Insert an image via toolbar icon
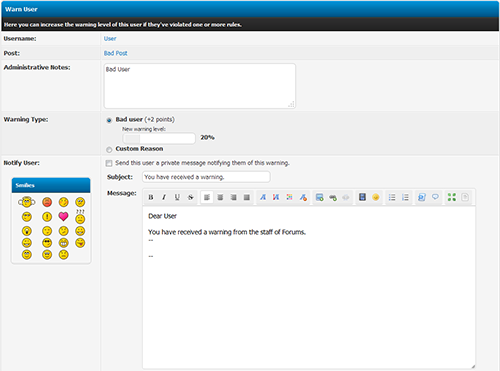The height and width of the screenshot is (371, 500). click(319, 197)
